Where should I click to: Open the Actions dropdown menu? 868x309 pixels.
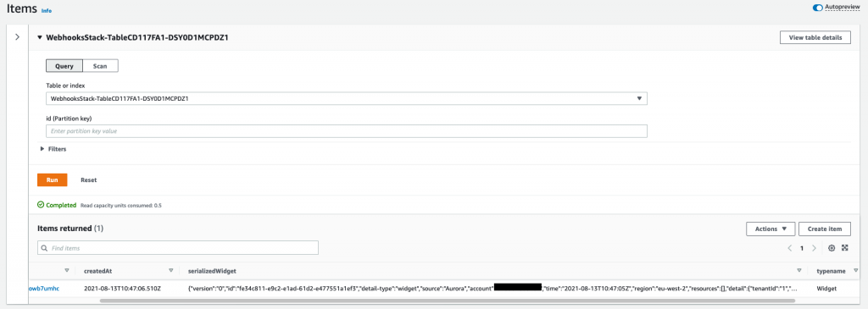771,229
